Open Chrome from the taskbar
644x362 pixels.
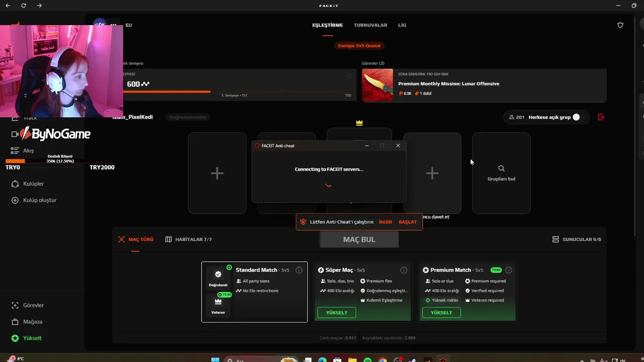[x=383, y=359]
